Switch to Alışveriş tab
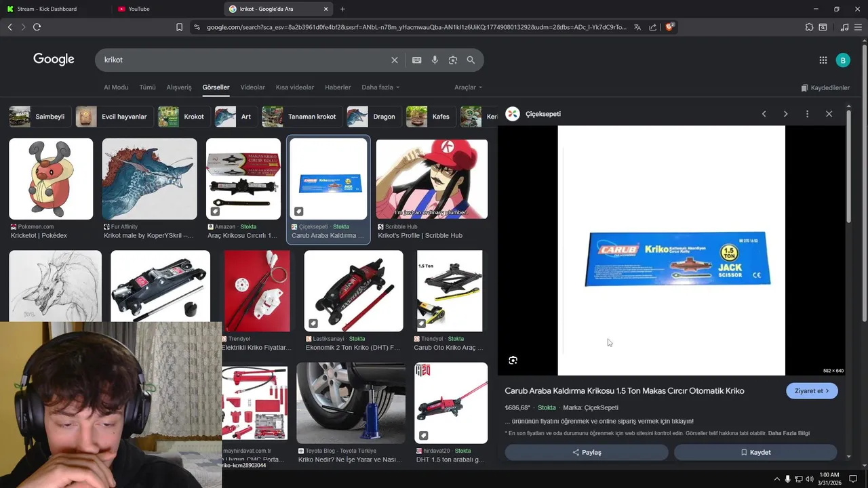868x488 pixels. (x=179, y=87)
